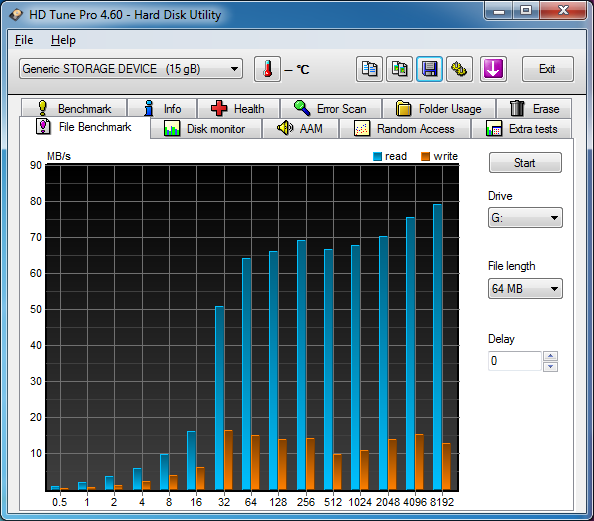The height and width of the screenshot is (521, 594).
Task: Click the thermometer temperature icon
Action: point(267,69)
